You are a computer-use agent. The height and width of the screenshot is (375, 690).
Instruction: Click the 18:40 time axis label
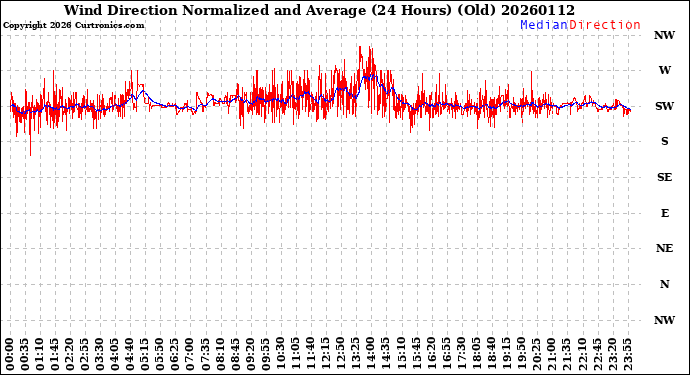(491, 355)
